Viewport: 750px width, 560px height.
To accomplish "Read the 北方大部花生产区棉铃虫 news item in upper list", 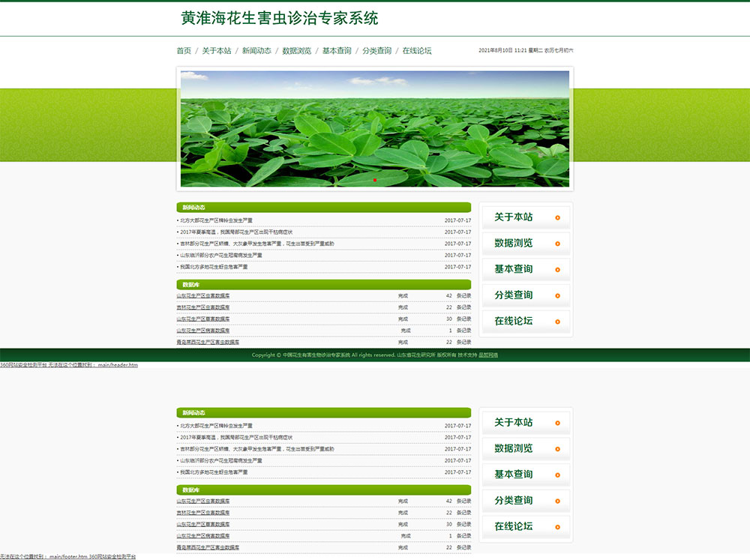I will (216, 220).
